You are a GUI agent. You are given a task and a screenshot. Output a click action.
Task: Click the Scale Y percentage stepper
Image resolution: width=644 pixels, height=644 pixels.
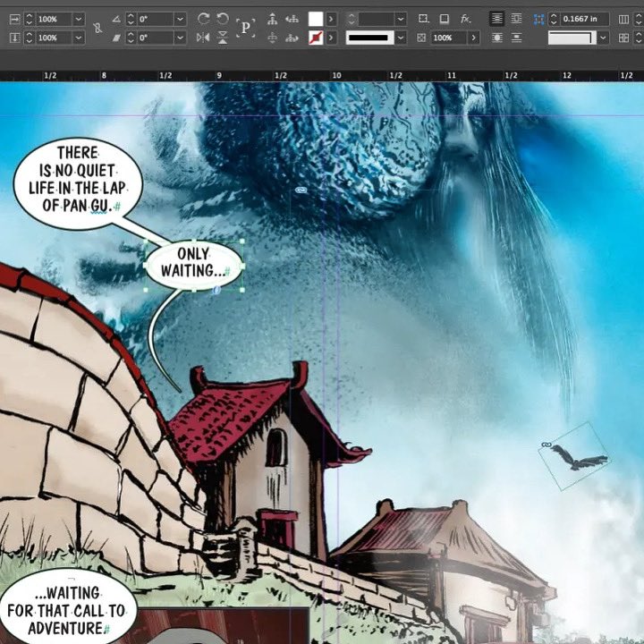coord(29,38)
